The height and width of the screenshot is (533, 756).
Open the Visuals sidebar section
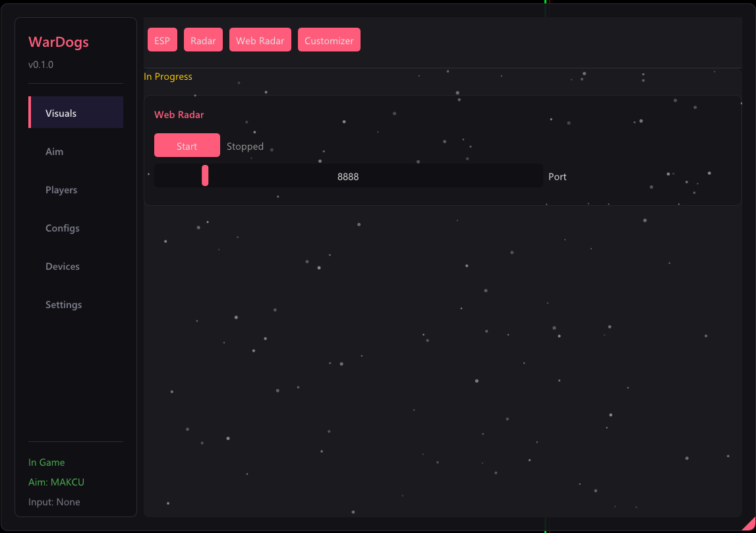coord(76,112)
